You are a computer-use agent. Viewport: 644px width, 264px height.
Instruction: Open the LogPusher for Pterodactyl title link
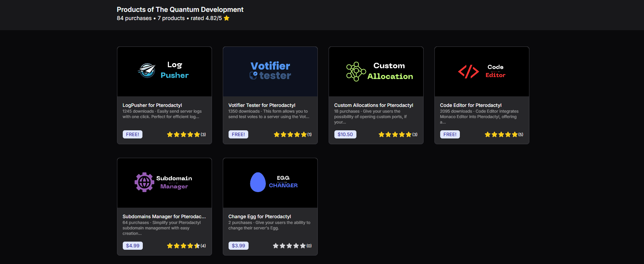click(x=152, y=105)
